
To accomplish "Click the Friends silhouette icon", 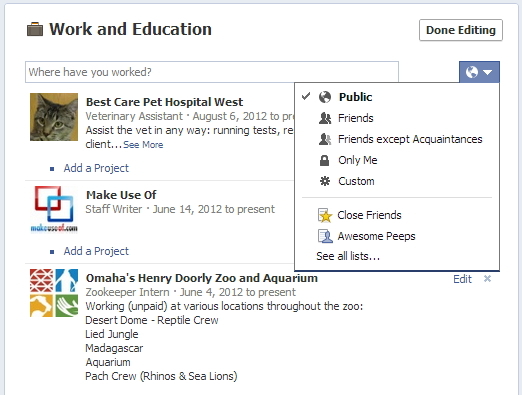I will point(325,118).
